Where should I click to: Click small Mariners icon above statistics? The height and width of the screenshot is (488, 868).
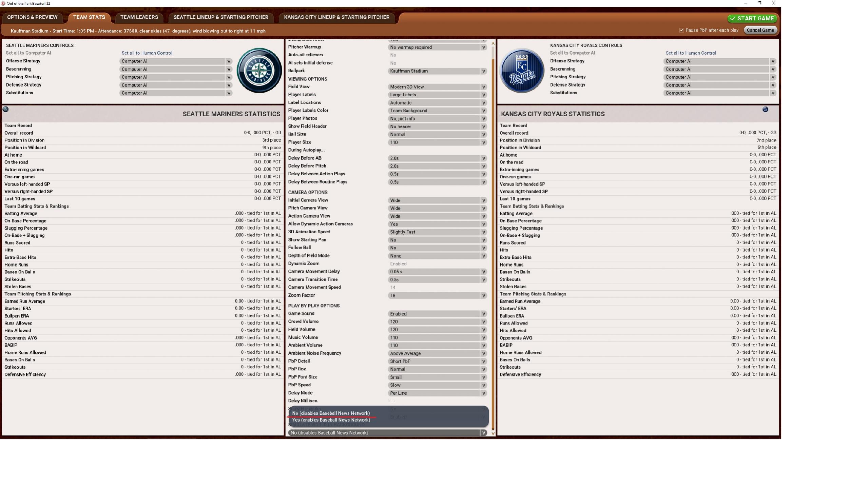coord(5,109)
